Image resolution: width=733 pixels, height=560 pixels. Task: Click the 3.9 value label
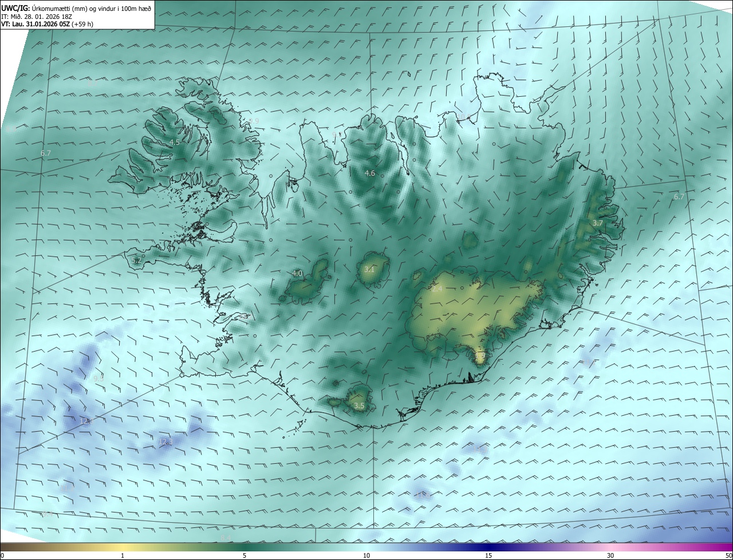click(x=254, y=121)
